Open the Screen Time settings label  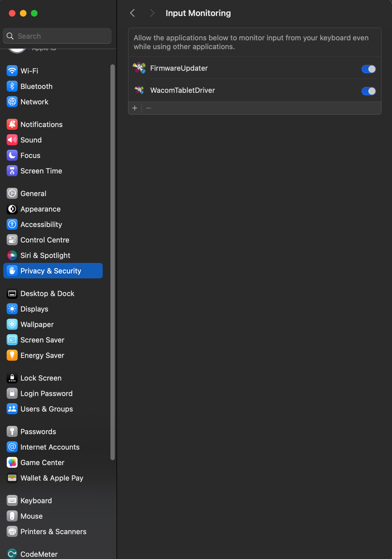[x=41, y=171]
